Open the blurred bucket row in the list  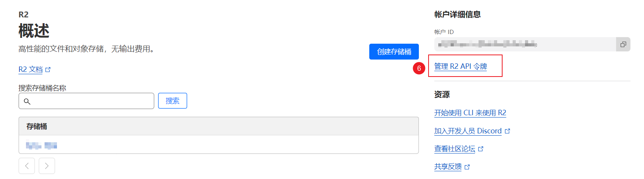pos(219,145)
